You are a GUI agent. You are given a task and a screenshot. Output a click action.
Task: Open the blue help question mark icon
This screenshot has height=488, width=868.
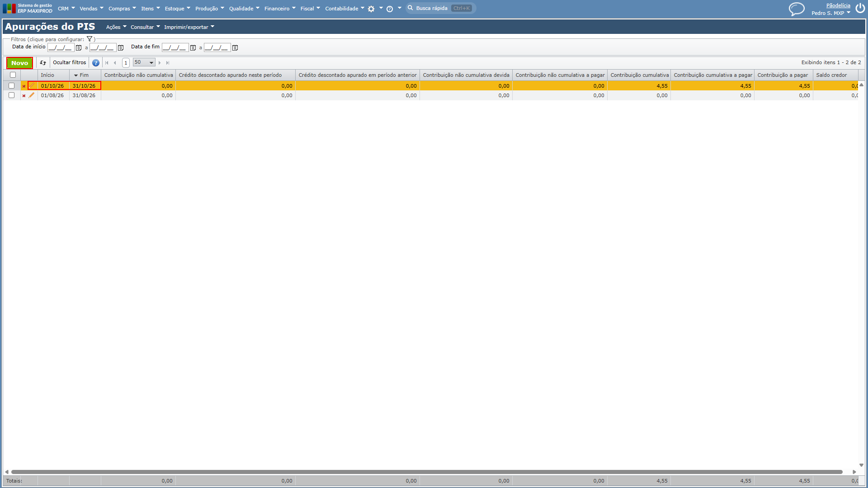point(96,63)
